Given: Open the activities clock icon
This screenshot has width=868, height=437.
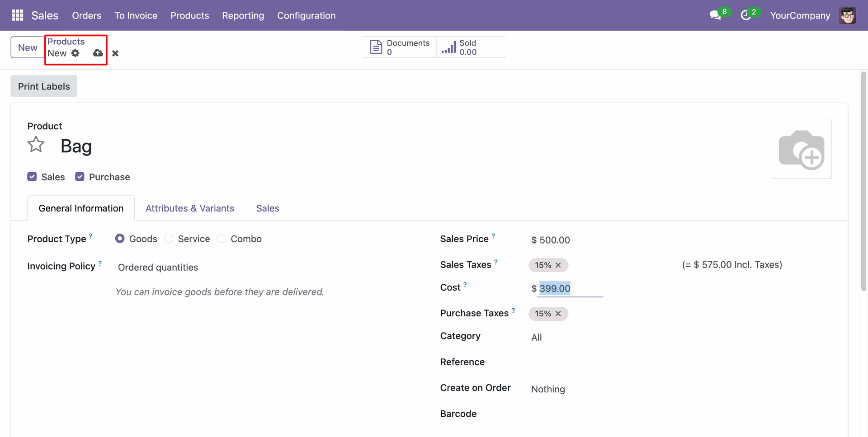Looking at the screenshot, I should pyautogui.click(x=745, y=15).
